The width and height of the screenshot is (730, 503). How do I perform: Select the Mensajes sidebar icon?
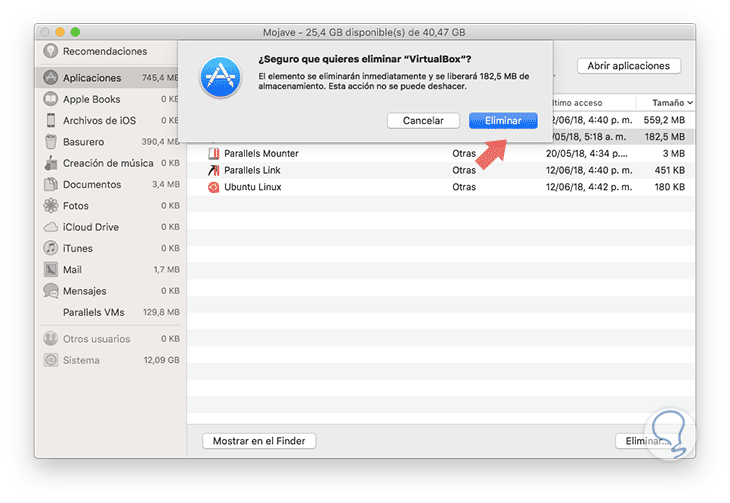(50, 291)
